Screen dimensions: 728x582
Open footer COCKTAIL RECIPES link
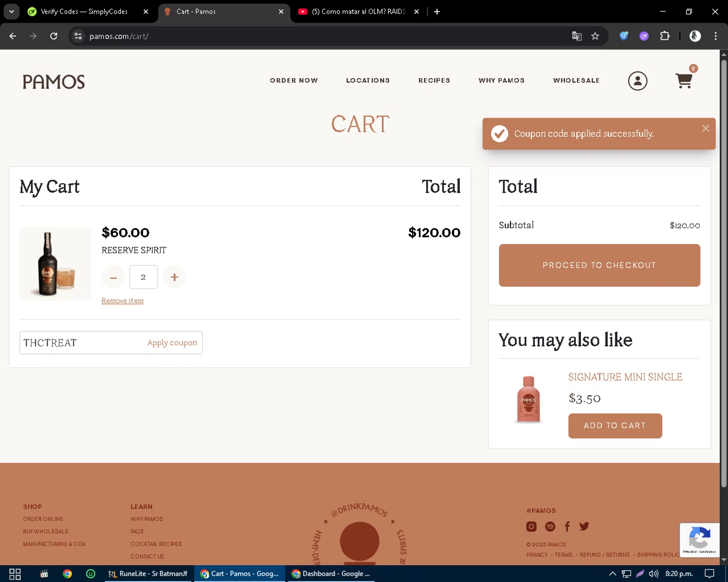[156, 544]
